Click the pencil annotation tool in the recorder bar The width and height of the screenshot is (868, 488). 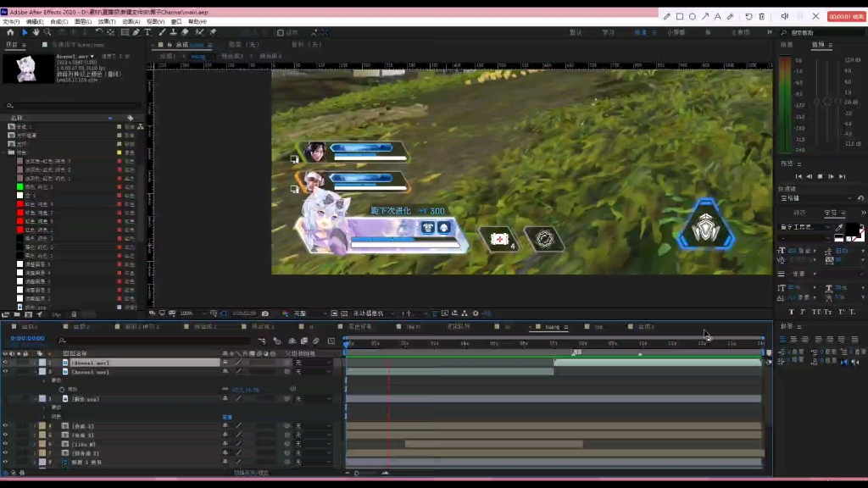pos(667,16)
